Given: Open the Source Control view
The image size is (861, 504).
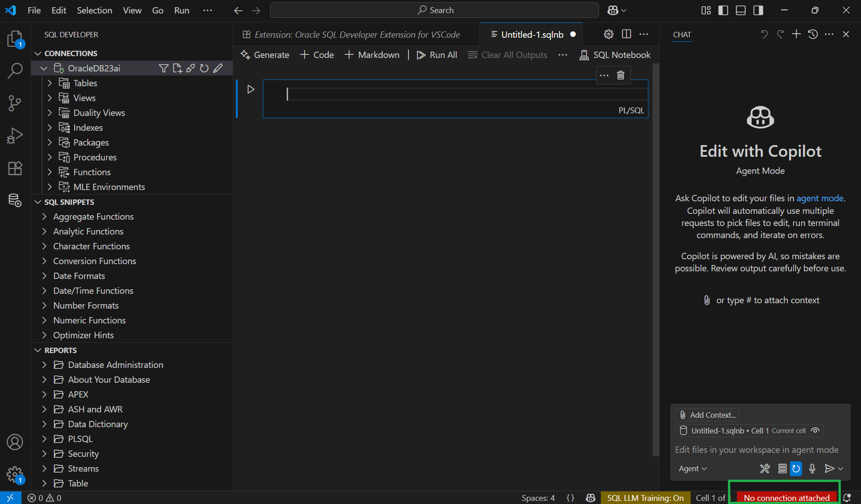Looking at the screenshot, I should [15, 103].
